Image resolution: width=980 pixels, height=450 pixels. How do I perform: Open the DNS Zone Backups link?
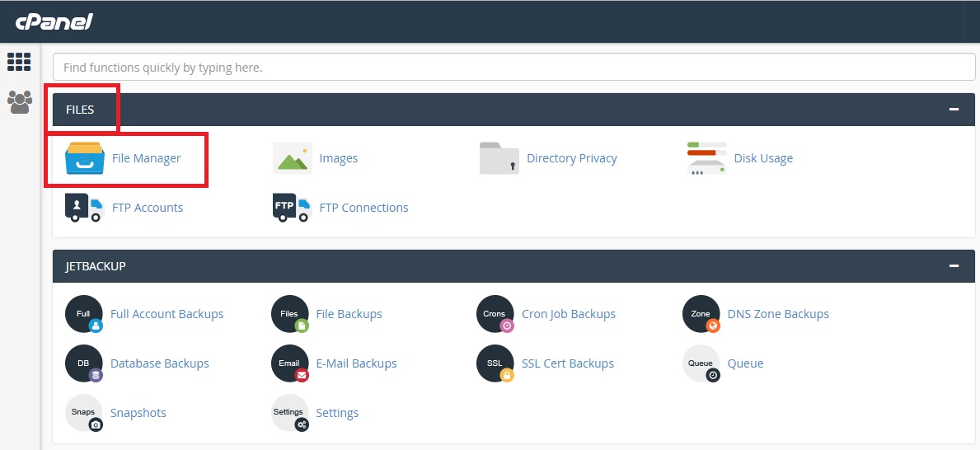tap(778, 314)
